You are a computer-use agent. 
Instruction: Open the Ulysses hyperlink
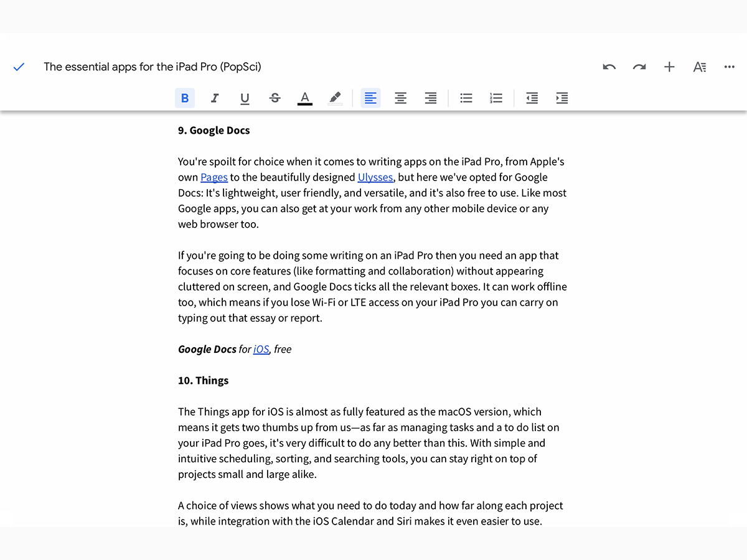pos(375,177)
